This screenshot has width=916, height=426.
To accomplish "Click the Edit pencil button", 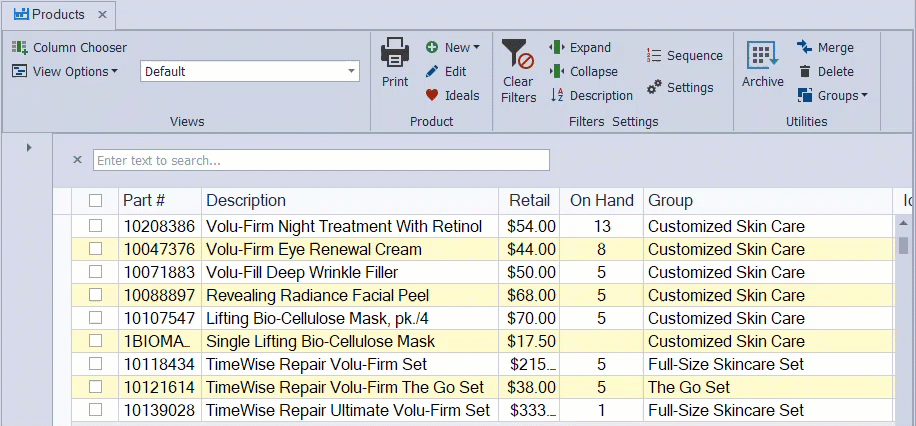I will (446, 71).
